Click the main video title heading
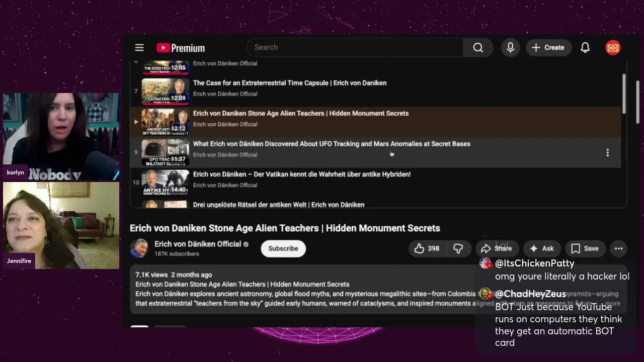The width and height of the screenshot is (644, 362). coord(285,228)
